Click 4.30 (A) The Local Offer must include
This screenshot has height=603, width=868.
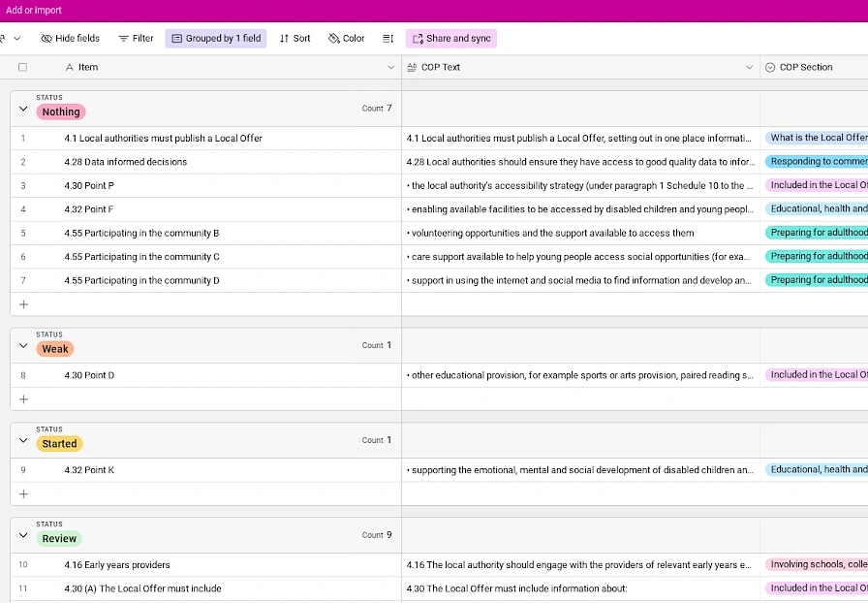pos(142,588)
